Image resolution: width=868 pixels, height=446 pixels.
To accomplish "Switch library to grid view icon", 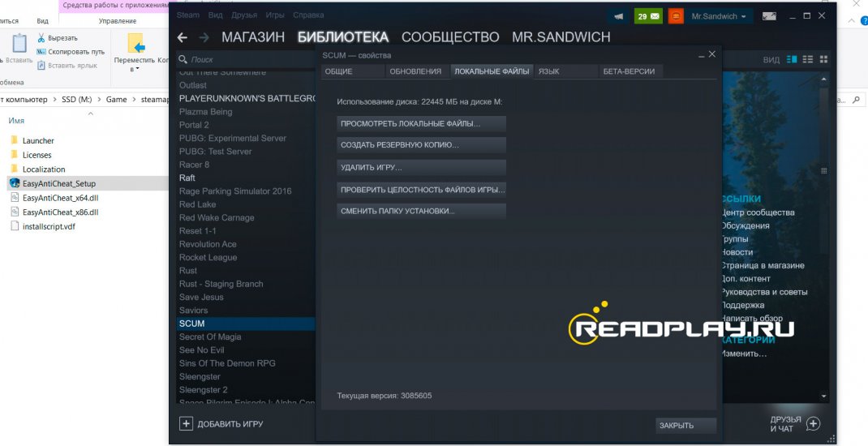I will pos(823,59).
